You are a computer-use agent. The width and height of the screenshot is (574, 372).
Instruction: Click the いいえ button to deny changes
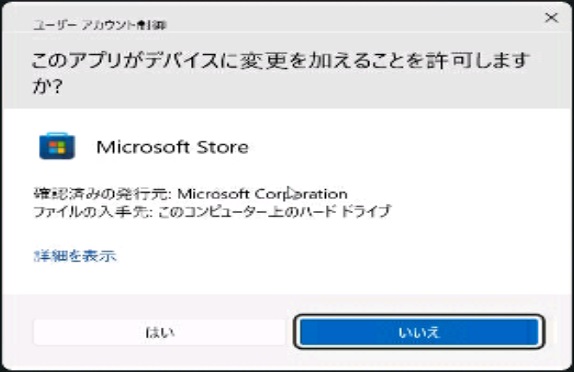pos(419,332)
